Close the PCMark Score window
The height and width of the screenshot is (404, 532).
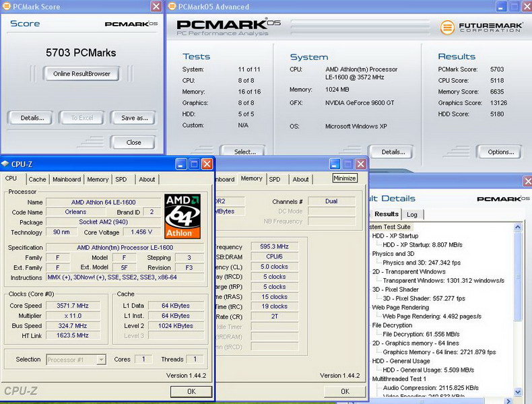[156, 7]
